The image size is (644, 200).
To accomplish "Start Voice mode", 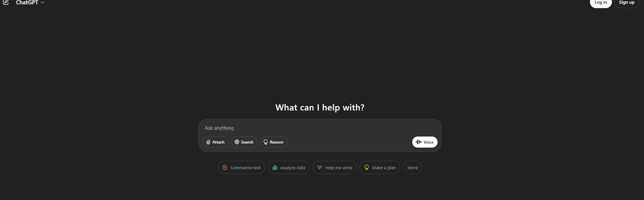I will point(425,142).
